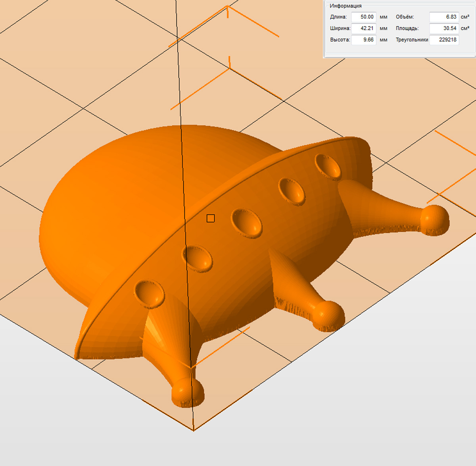Select the ball tip of the bottom leg

(188, 392)
